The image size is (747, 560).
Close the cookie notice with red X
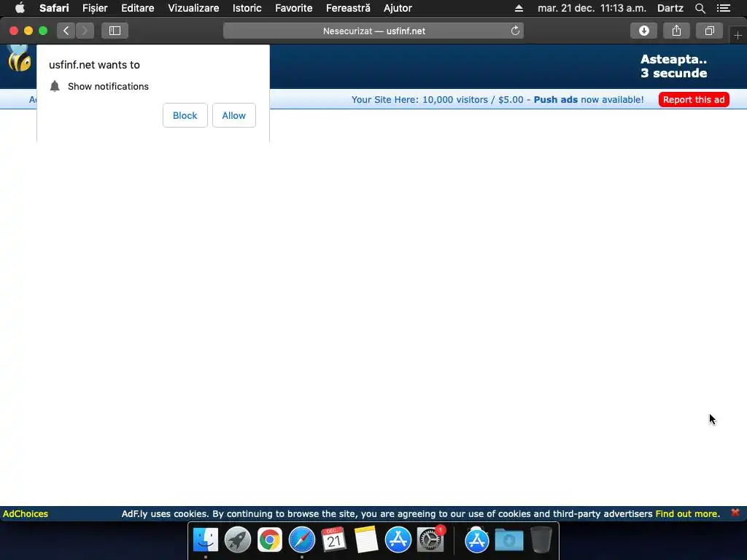click(735, 513)
